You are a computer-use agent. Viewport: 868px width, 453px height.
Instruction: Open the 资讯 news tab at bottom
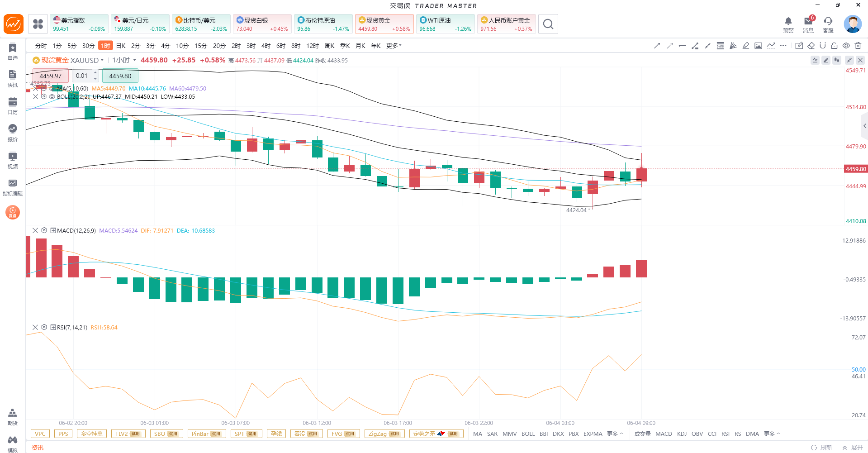pyautogui.click(x=38, y=448)
